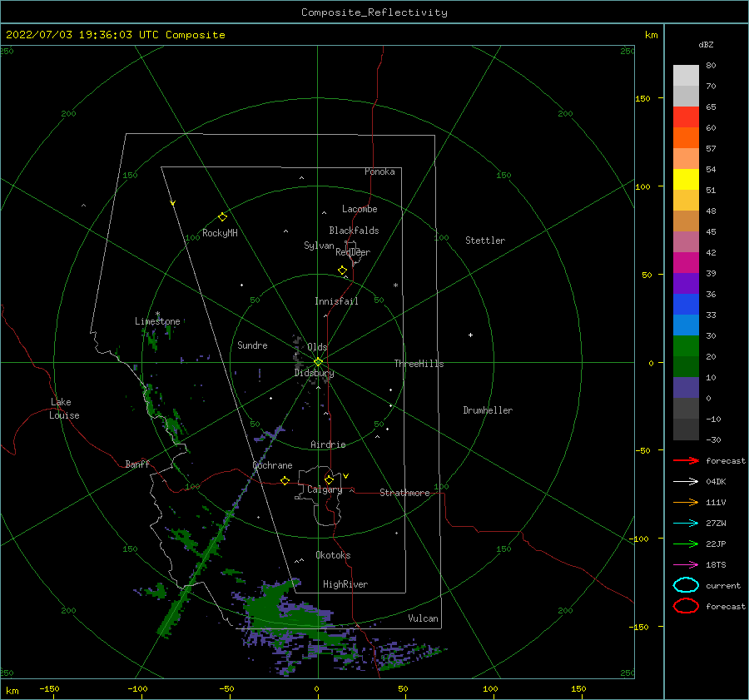Click the small yellow V marker east of Calgary
Screen dimensions: 749x700
346,476
